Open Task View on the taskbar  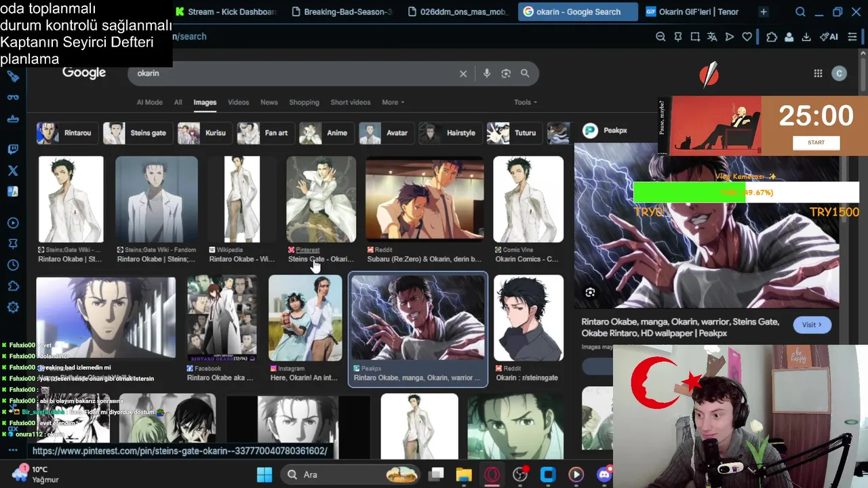(x=436, y=474)
